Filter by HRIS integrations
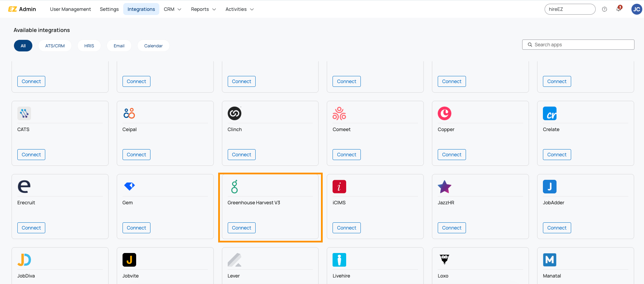The image size is (644, 284). pyautogui.click(x=89, y=46)
